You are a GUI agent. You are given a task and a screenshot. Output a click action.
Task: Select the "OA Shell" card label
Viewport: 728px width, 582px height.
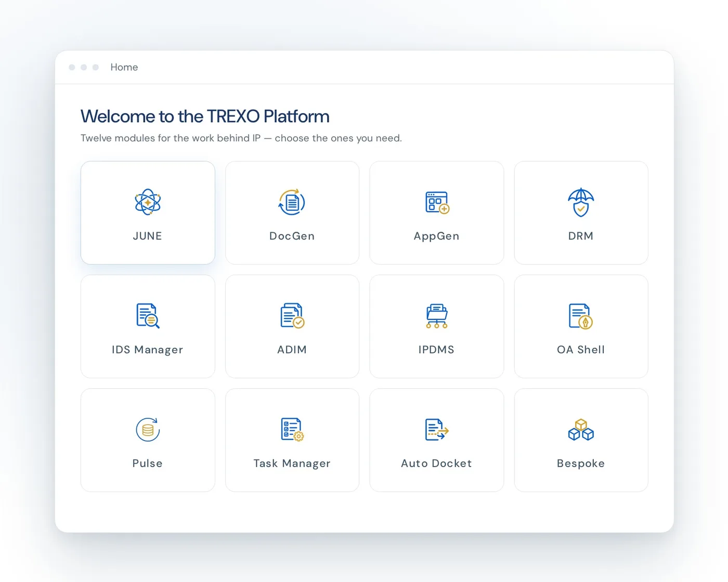[x=581, y=350]
